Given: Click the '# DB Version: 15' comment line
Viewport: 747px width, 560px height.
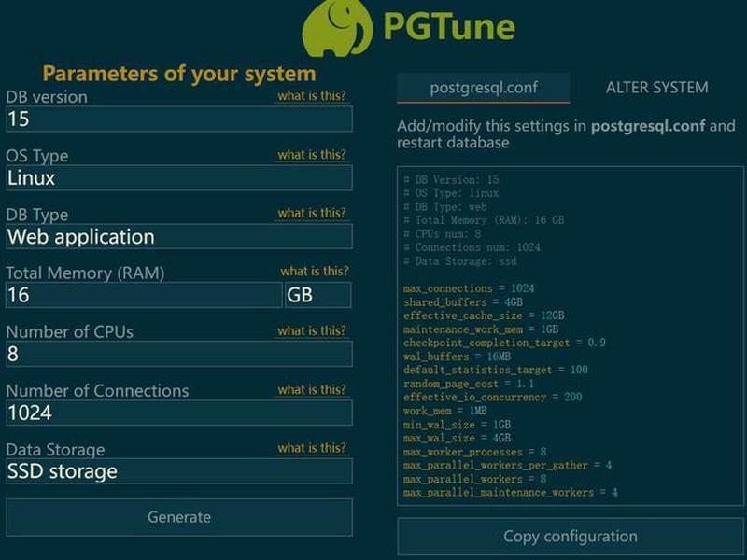Looking at the screenshot, I should point(451,180).
